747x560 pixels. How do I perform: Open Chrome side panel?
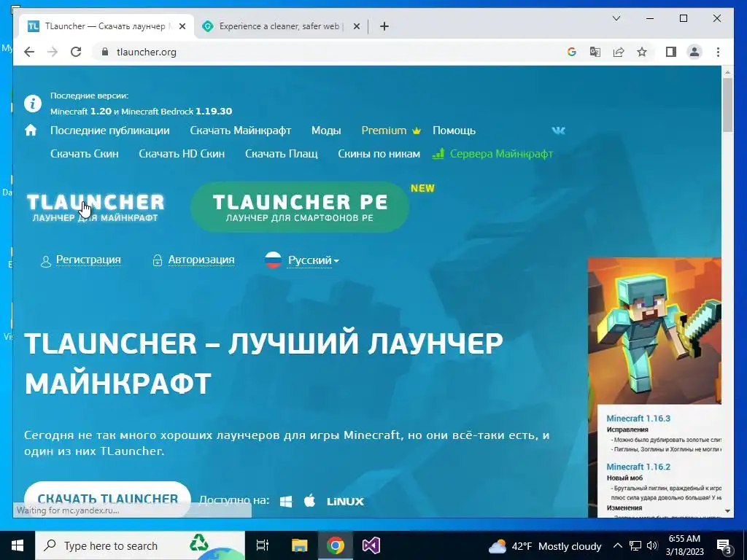(671, 52)
